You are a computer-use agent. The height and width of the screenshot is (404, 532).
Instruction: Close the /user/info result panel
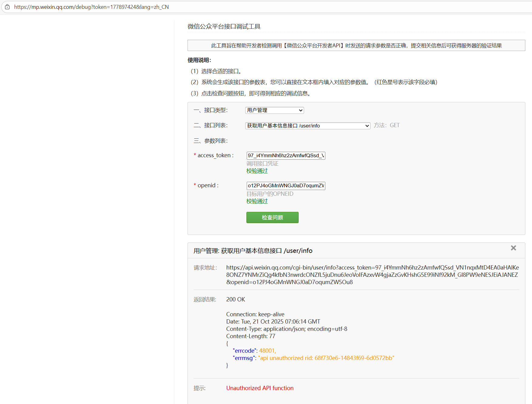point(513,248)
